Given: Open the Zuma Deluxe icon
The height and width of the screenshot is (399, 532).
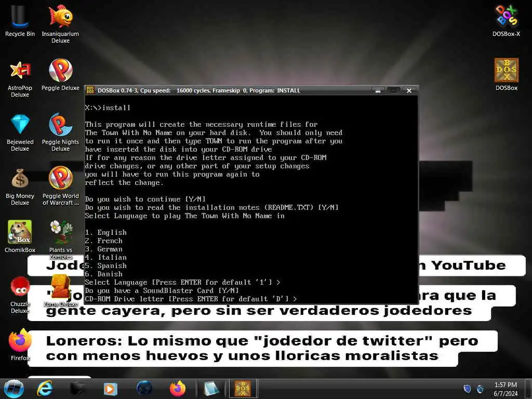Looking at the screenshot, I should 60,290.
